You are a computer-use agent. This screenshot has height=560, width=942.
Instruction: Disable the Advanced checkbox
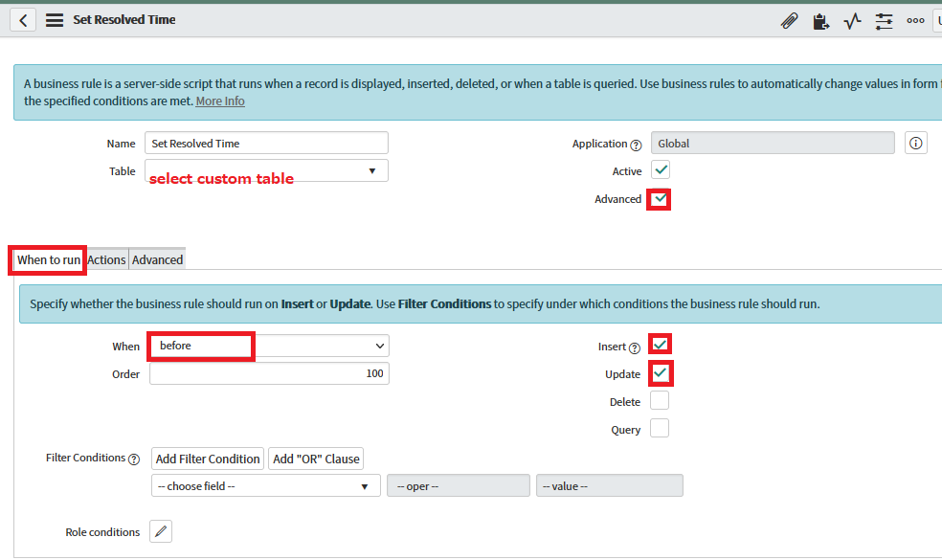point(659,199)
